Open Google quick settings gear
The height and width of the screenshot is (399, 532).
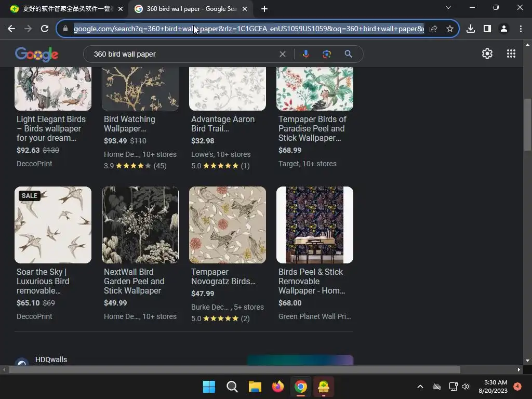(x=487, y=54)
